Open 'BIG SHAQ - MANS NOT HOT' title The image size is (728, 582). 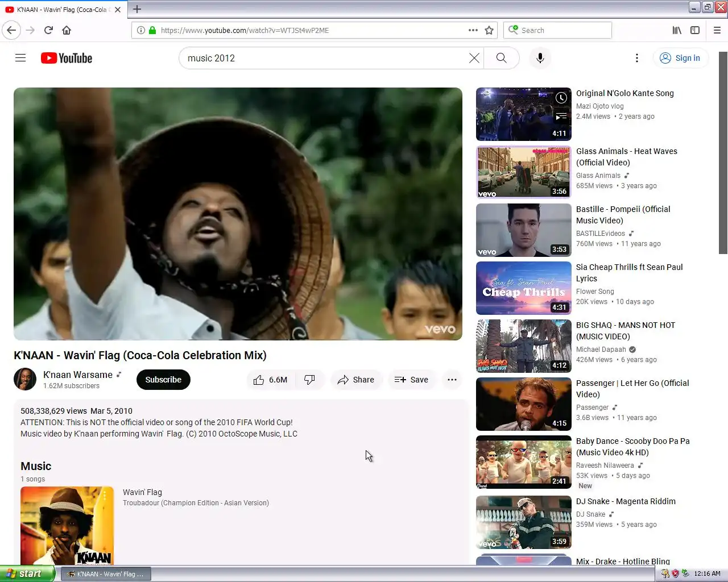626,331
